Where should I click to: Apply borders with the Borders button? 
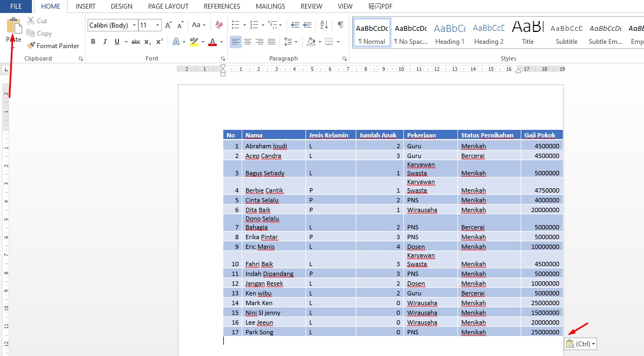pyautogui.click(x=329, y=42)
